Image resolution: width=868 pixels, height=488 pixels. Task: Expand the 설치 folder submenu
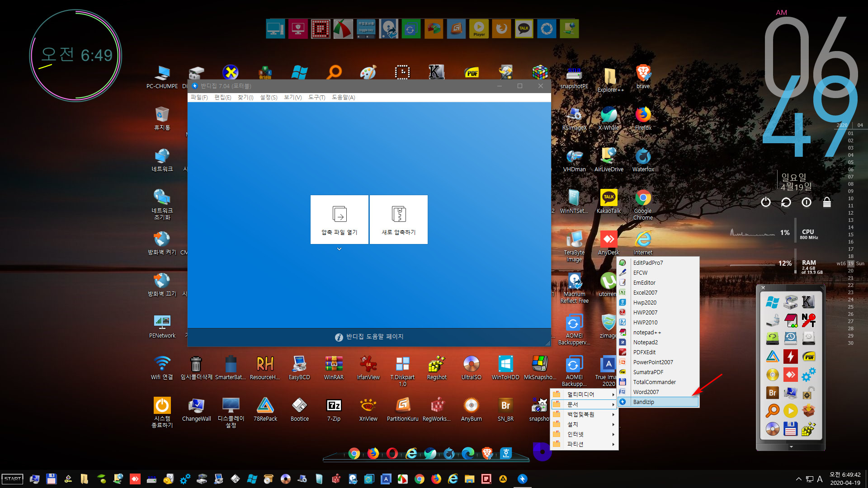(584, 424)
